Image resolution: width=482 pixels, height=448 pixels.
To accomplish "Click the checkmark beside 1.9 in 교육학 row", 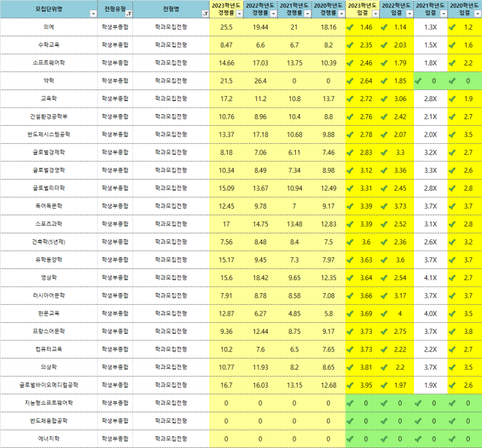I will coord(452,99).
